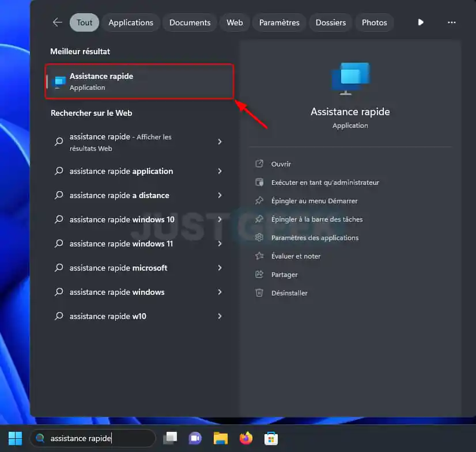The height and width of the screenshot is (452, 476).
Task: Select the Tout filter tab
Action: (84, 22)
